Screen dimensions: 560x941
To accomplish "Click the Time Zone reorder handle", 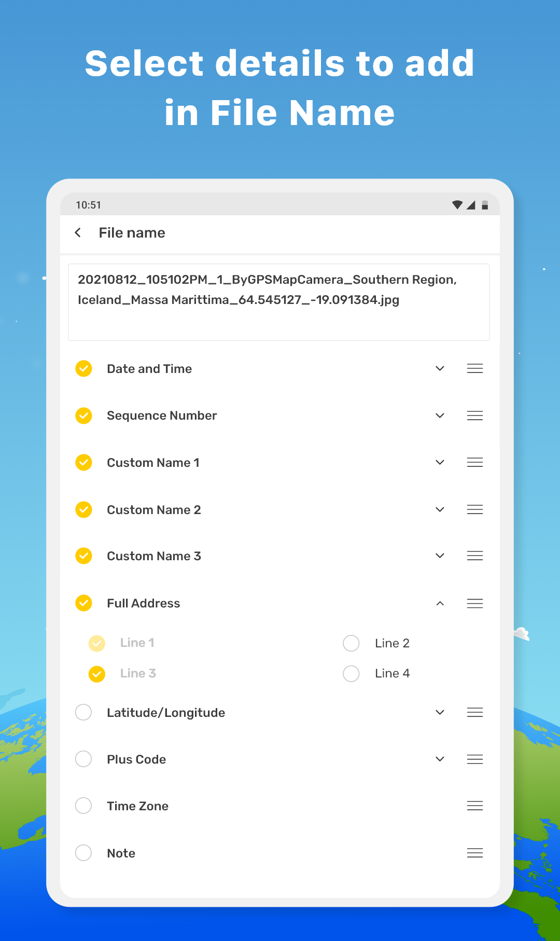I will click(474, 806).
